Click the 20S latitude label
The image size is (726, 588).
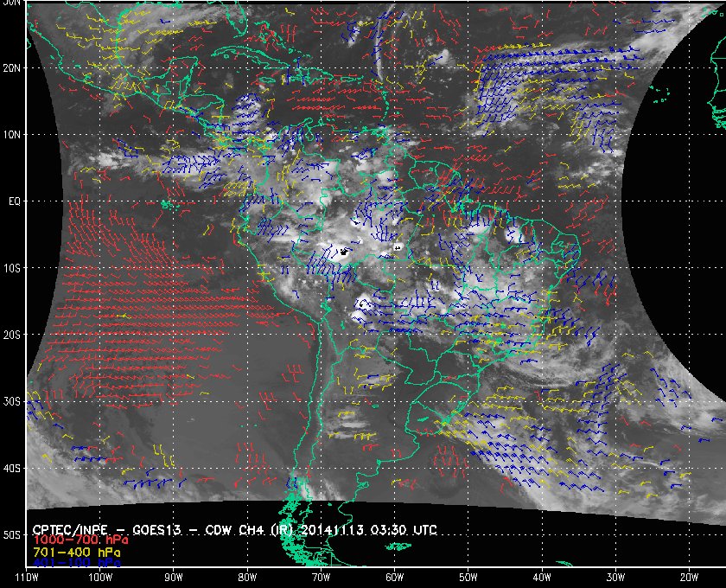coord(13,335)
